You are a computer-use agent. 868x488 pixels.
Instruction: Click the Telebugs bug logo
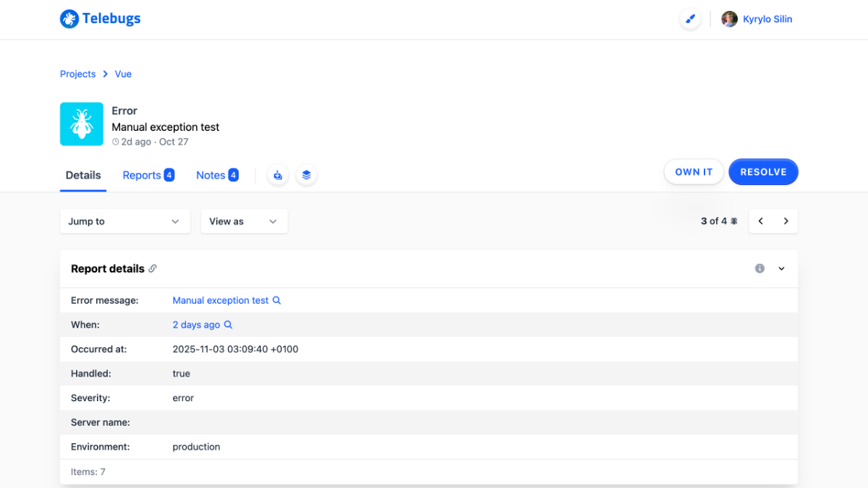point(69,20)
